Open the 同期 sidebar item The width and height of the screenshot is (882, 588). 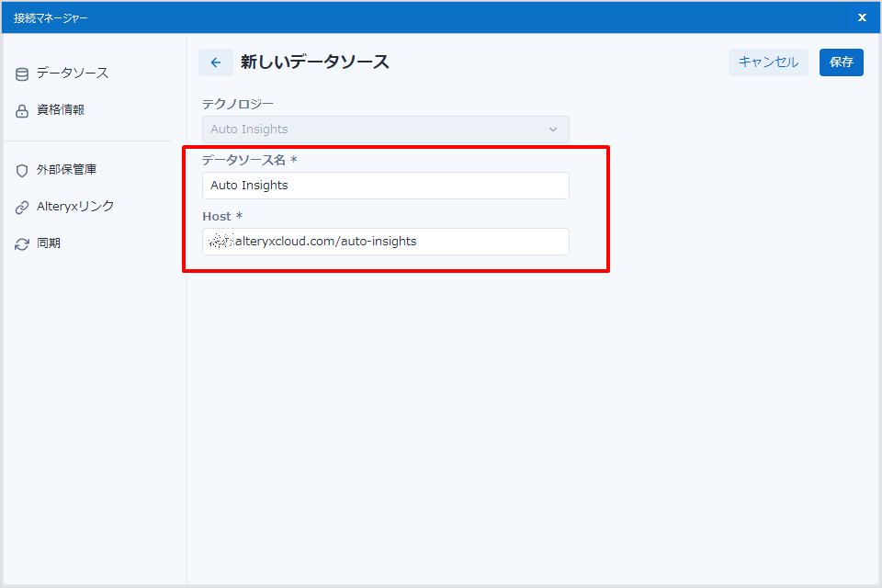[49, 243]
